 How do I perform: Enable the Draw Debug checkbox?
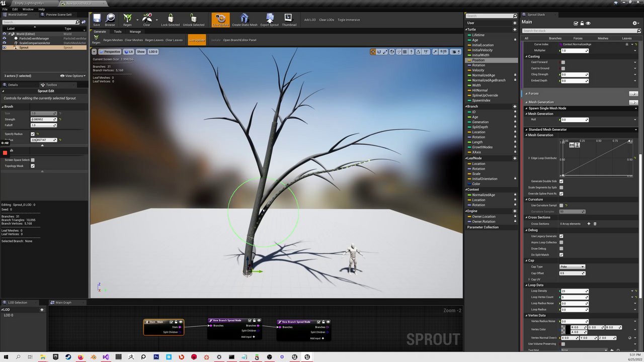[x=561, y=248]
